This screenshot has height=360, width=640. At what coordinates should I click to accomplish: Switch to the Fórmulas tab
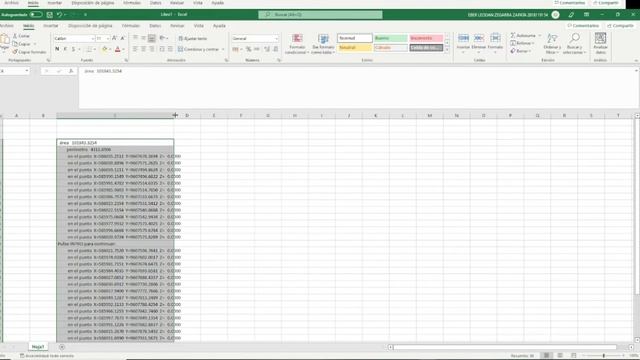(131, 26)
